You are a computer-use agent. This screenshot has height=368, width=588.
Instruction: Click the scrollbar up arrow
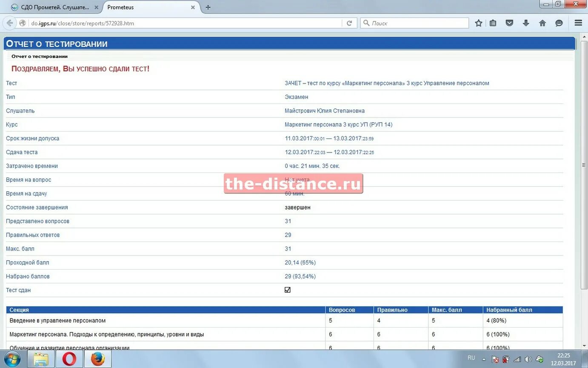[585, 37]
